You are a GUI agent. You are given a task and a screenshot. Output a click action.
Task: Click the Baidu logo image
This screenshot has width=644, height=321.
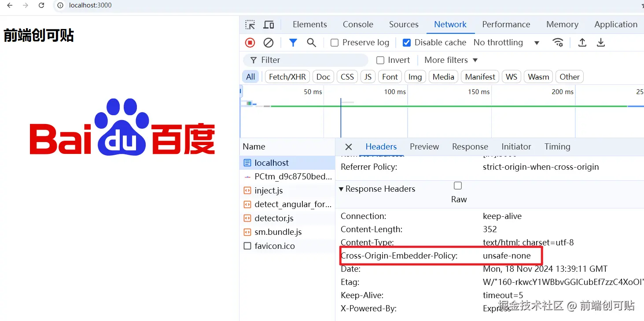click(122, 127)
